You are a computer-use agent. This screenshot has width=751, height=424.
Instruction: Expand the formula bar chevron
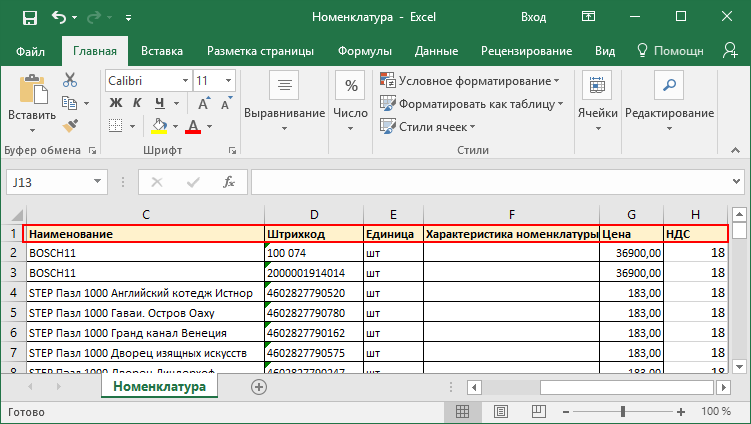(x=737, y=182)
